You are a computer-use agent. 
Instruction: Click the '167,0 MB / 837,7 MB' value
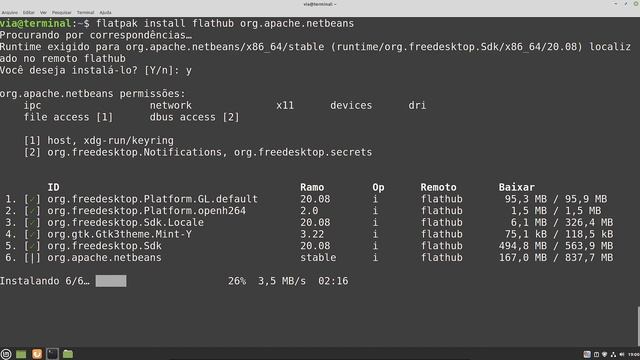[556, 258]
